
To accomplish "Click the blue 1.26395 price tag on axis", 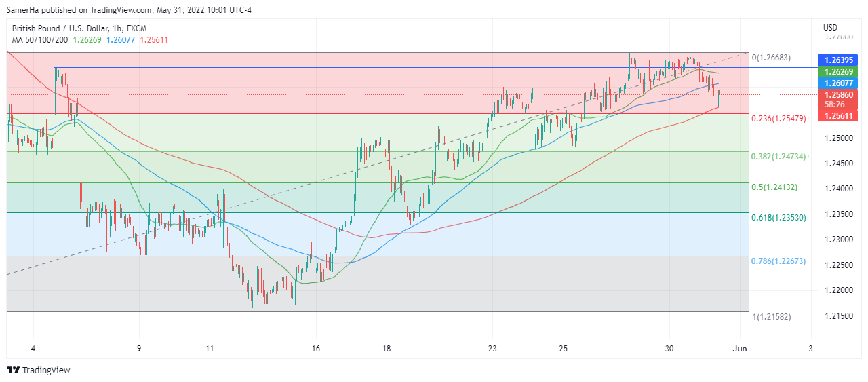I will tap(840, 61).
